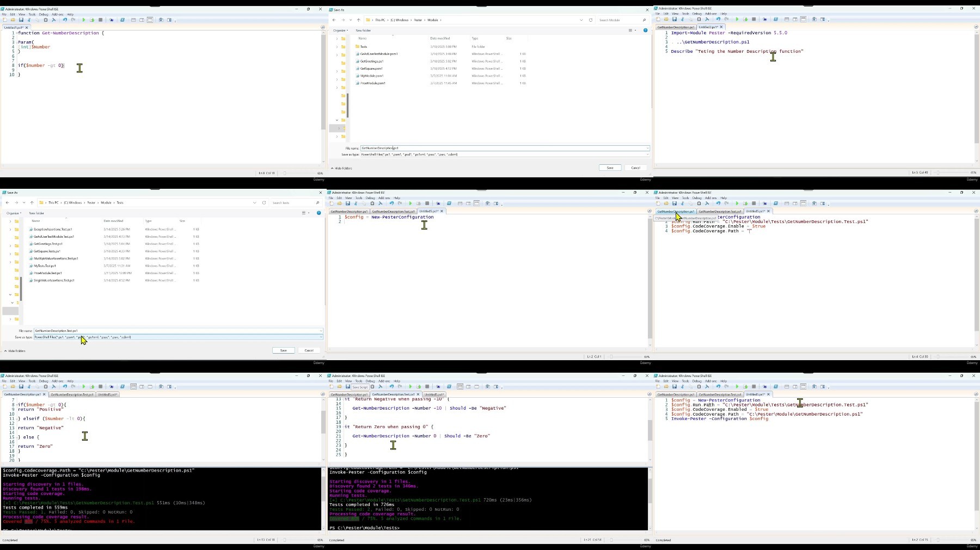Open Organize dropdown in Module save dialog

pyautogui.click(x=340, y=30)
